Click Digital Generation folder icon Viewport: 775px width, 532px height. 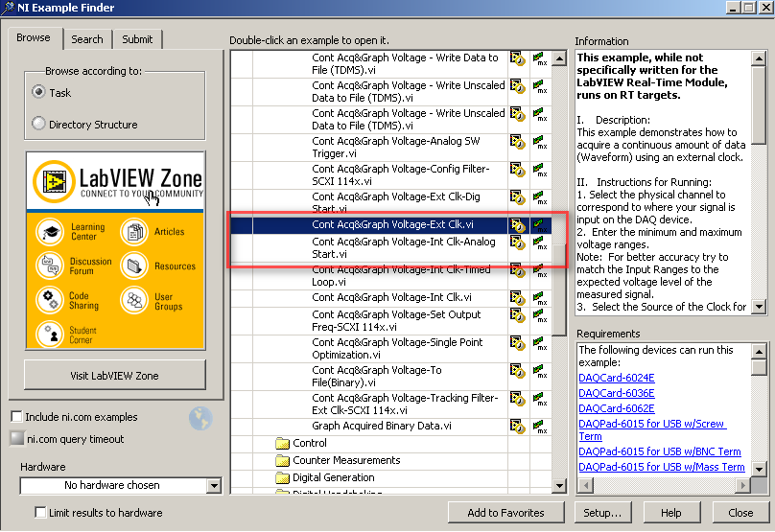click(x=282, y=477)
